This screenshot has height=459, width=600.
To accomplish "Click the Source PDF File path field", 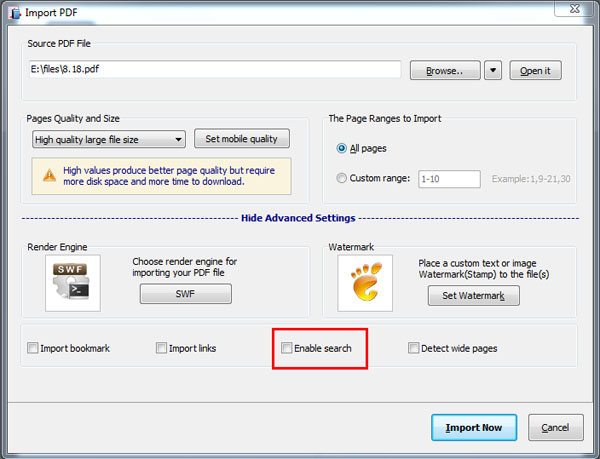I will (x=215, y=69).
